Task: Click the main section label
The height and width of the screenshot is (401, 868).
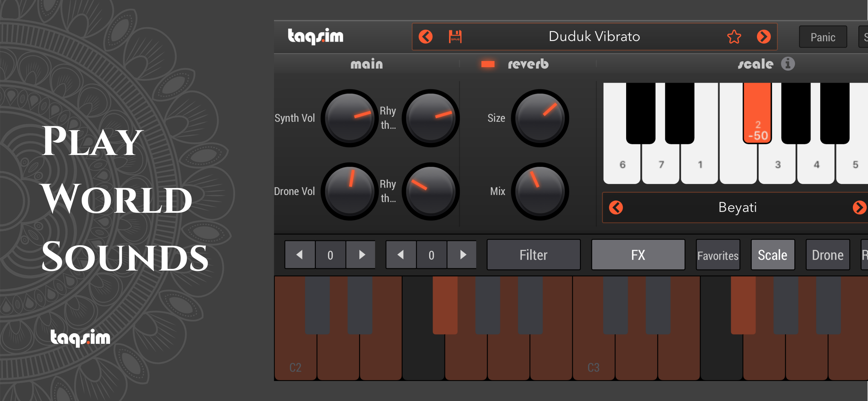Action: 367,64
